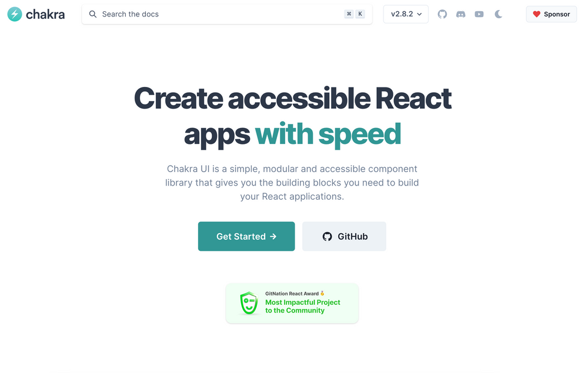Screen dimensions: 588x373
Task: Click the Search the docs input field
Action: (206, 14)
